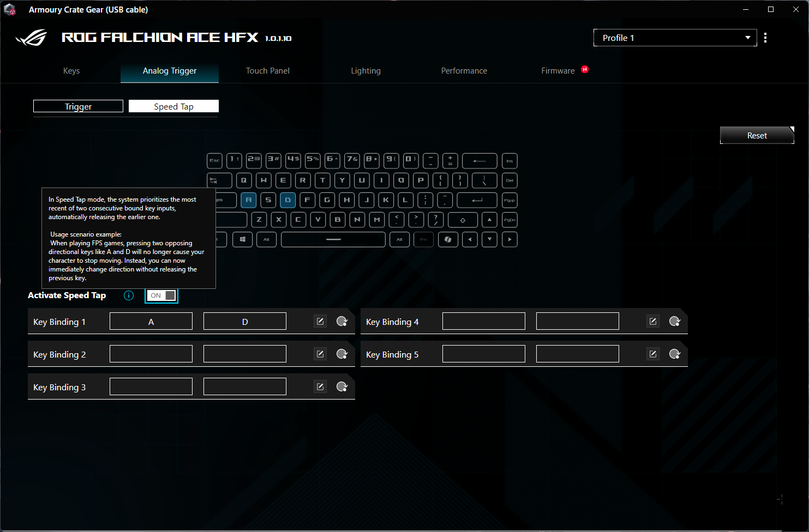This screenshot has height=532, width=809.
Task: Choose the left arrow key on diagram
Action: [x=470, y=239]
